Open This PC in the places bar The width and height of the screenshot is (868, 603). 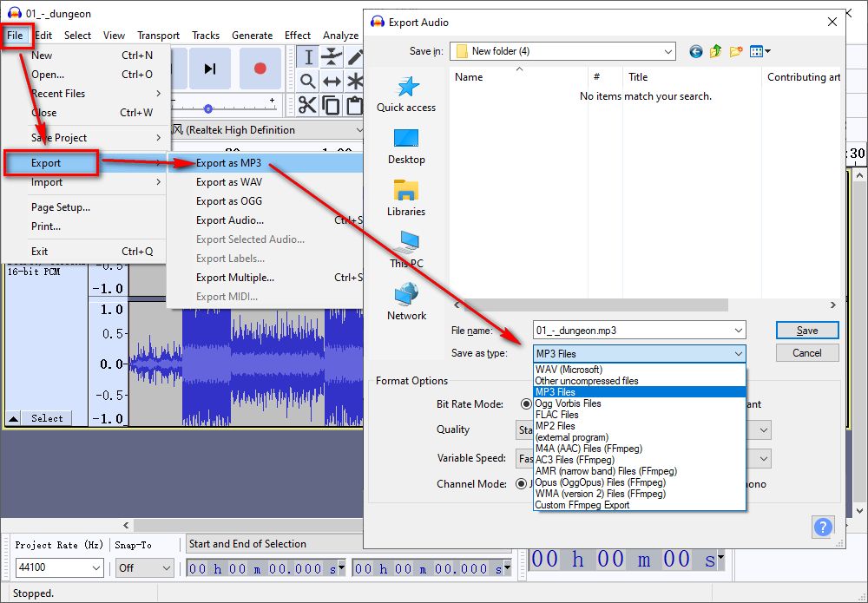coord(406,250)
